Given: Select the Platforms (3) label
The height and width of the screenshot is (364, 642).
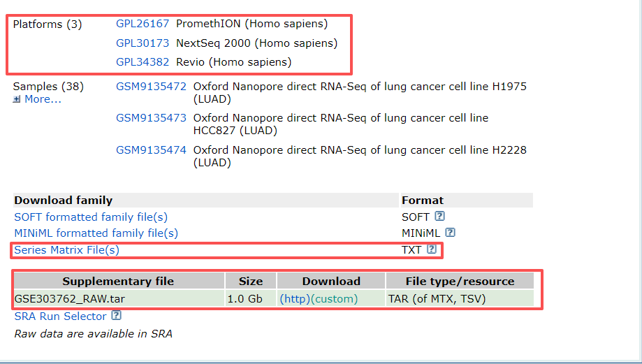Looking at the screenshot, I should point(48,24).
